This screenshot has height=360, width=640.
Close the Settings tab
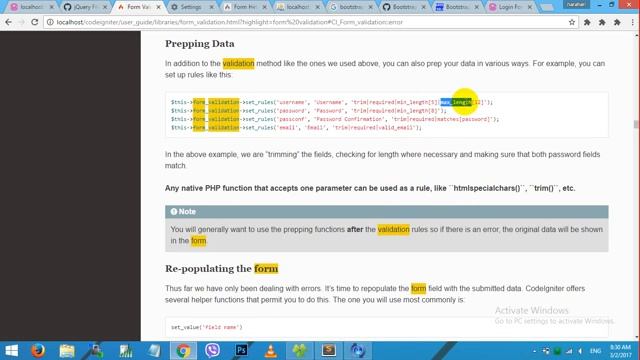pos(211,7)
